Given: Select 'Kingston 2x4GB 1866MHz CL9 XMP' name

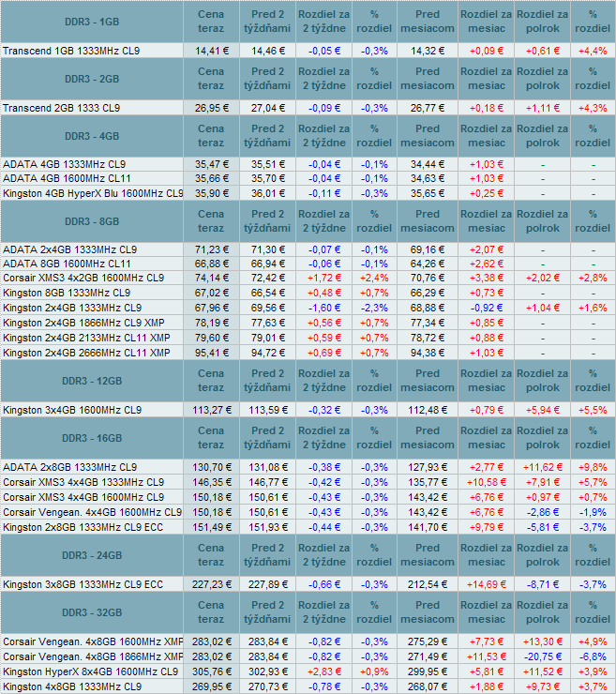Looking at the screenshot, I should (x=83, y=324).
